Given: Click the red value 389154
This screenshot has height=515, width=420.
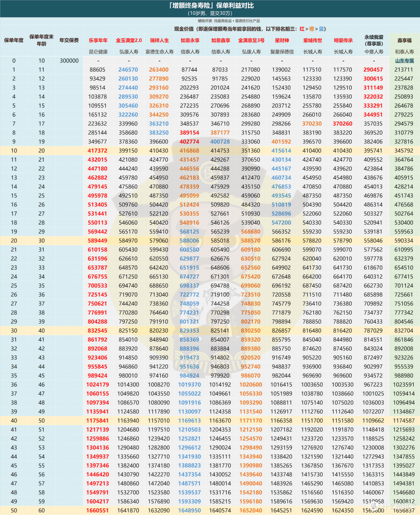Looking at the screenshot, I should coord(189,133).
